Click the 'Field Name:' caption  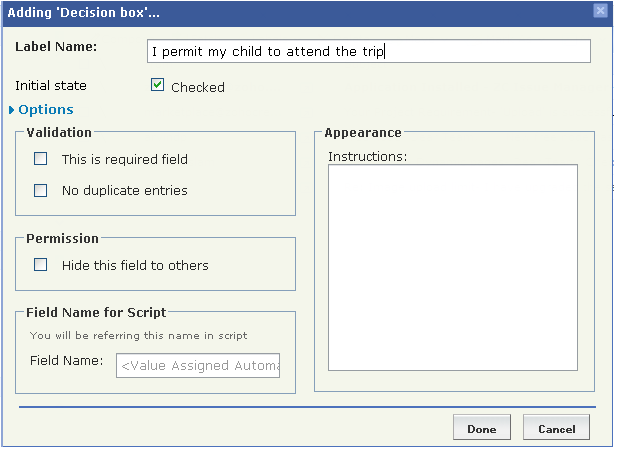point(66,360)
